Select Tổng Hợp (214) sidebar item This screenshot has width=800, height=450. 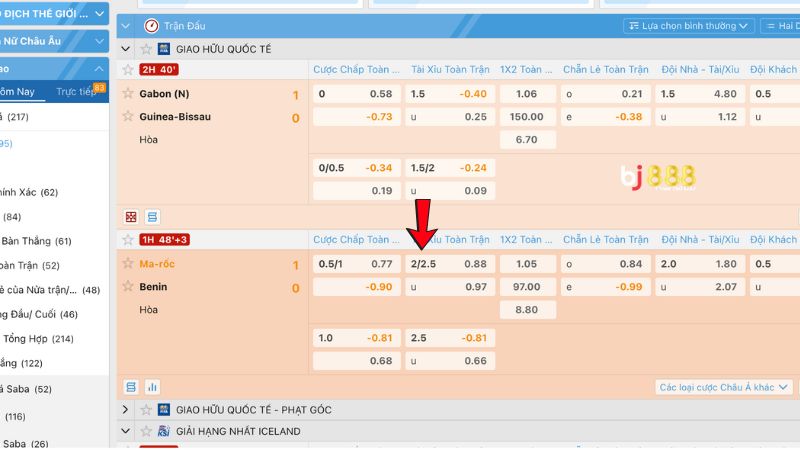point(38,339)
